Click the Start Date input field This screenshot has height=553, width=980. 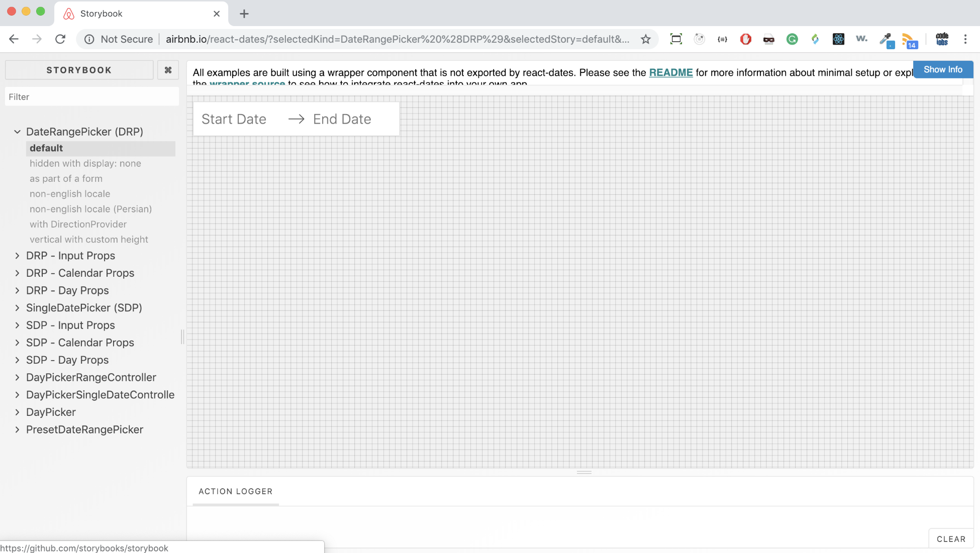234,119
